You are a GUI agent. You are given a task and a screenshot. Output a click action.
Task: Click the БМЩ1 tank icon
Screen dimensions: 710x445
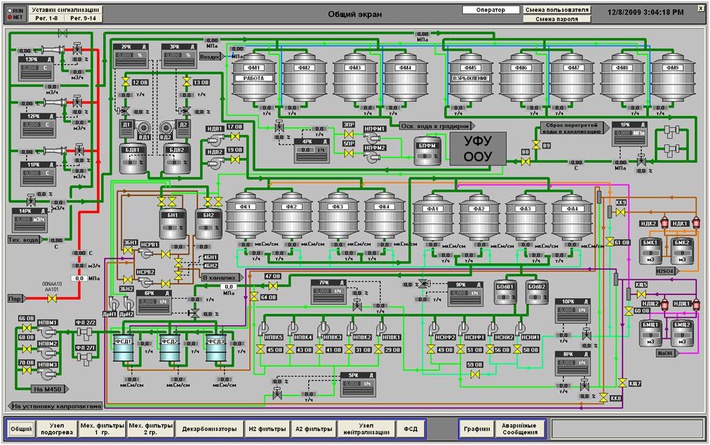[652, 331]
